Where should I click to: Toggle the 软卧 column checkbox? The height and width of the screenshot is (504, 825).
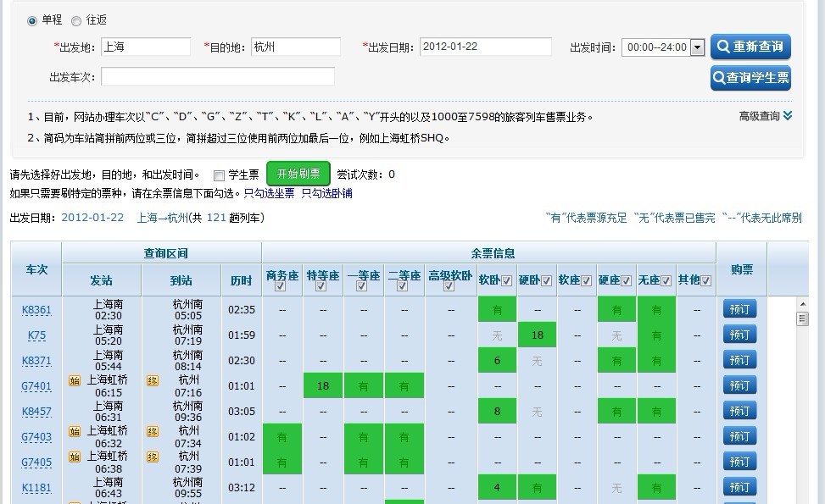tap(507, 280)
